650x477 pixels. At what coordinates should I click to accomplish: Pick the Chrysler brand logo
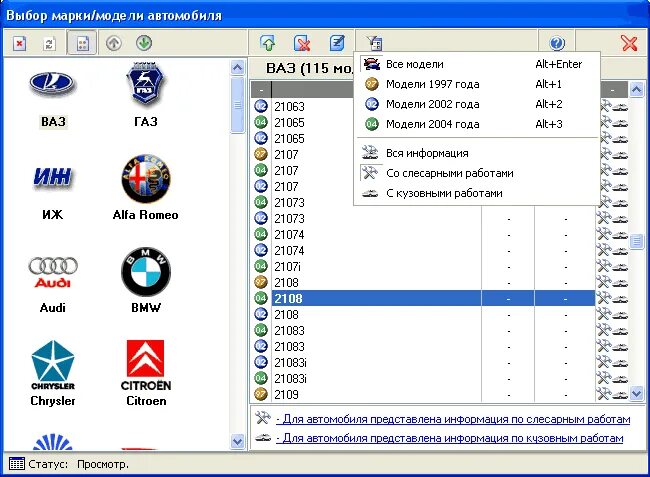coord(53,366)
